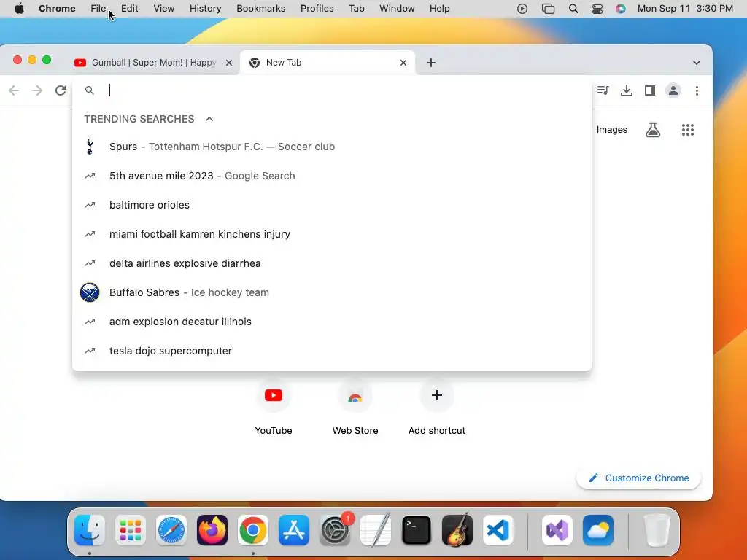The width and height of the screenshot is (747, 560).
Task: Open the History menu
Action: tap(205, 9)
